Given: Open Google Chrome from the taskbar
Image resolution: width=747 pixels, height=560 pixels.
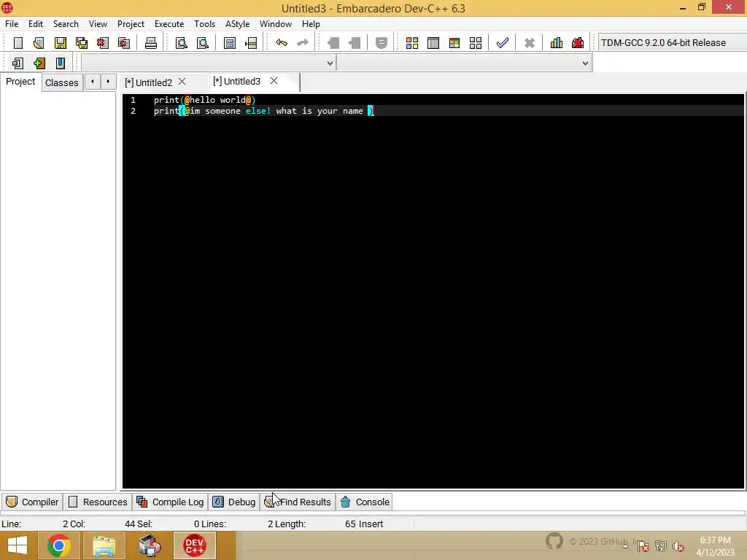Looking at the screenshot, I should 58,545.
